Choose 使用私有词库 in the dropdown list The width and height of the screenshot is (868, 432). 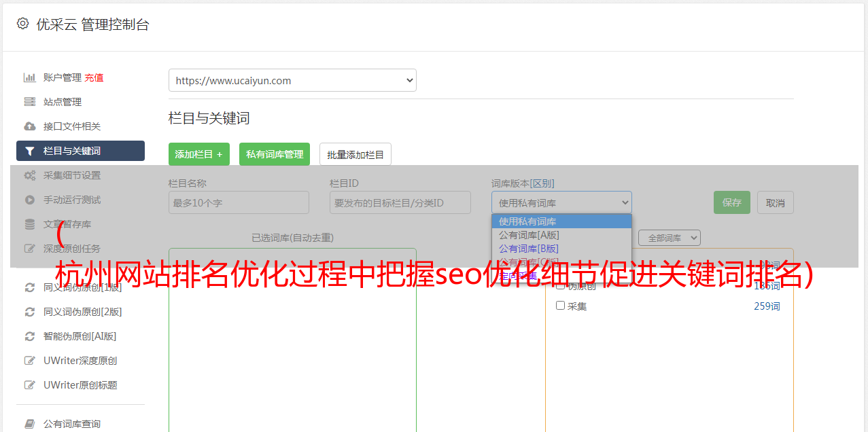(561, 221)
